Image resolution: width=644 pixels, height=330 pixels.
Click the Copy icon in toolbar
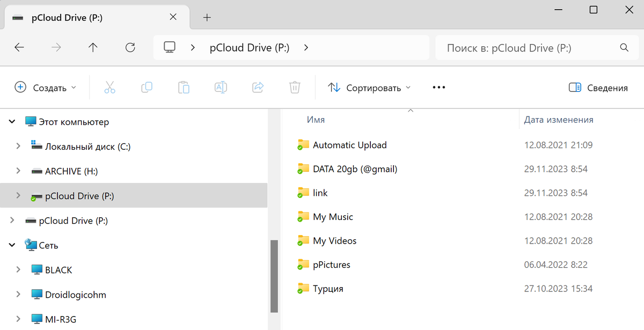[x=147, y=87]
